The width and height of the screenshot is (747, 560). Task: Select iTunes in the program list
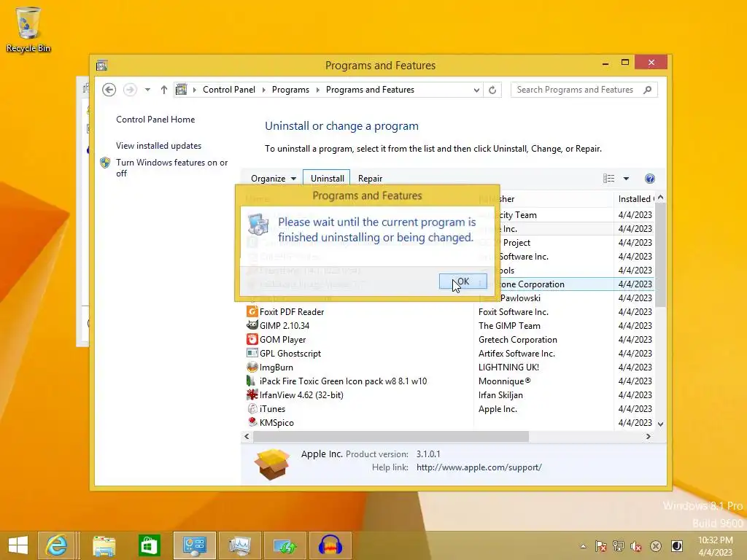click(449, 408)
